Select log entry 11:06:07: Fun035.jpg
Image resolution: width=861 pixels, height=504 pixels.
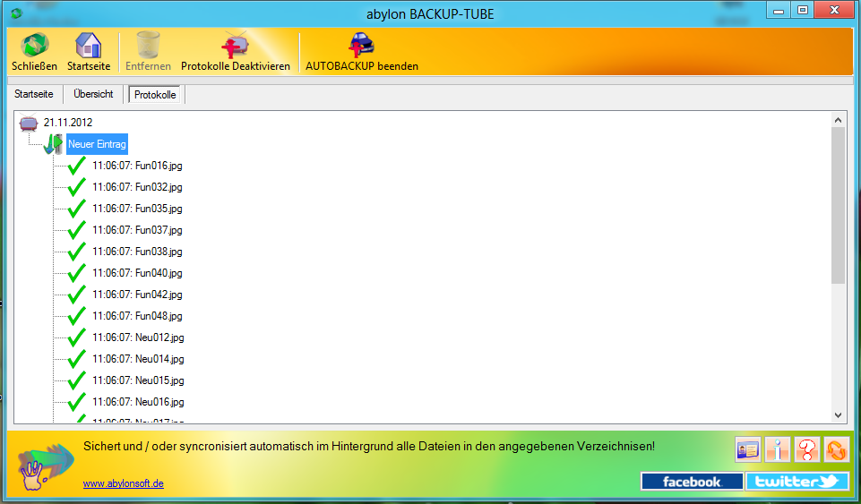coord(137,209)
